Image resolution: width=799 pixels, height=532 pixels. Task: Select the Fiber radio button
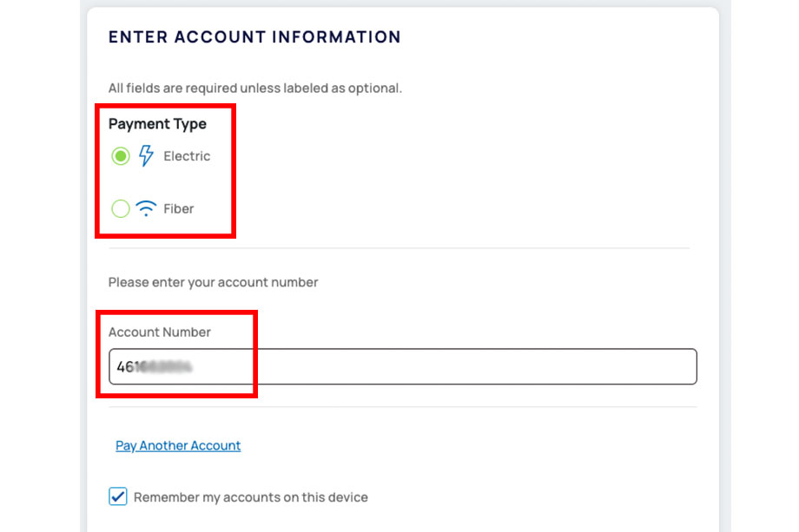tap(121, 208)
